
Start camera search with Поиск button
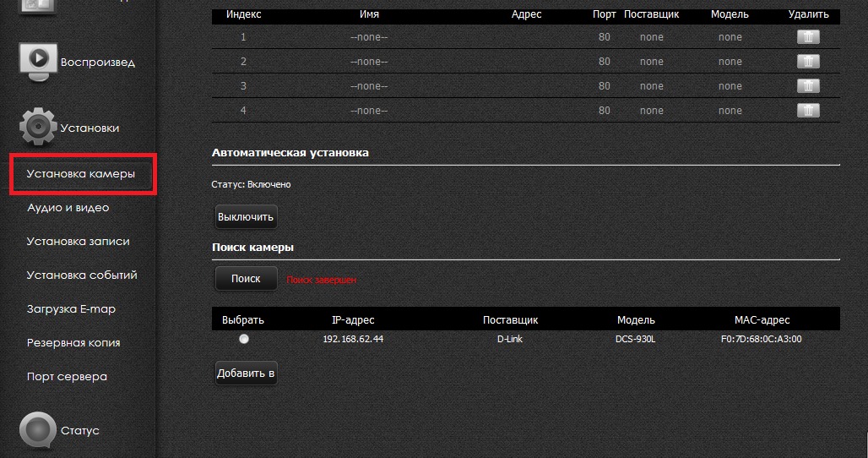pos(246,279)
